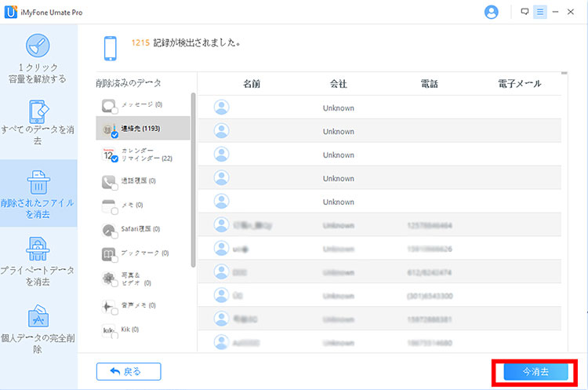Switch to 個人データの完全削除 mode

(x=38, y=330)
